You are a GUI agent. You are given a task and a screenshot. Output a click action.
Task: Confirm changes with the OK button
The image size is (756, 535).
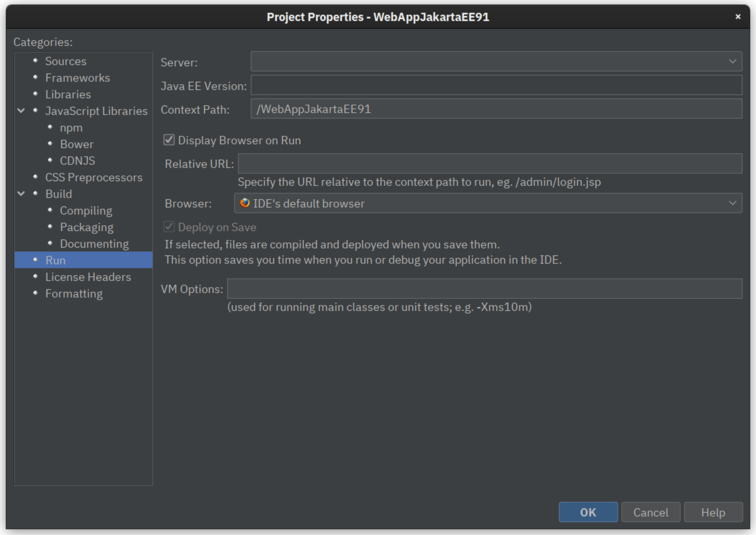[x=588, y=512]
